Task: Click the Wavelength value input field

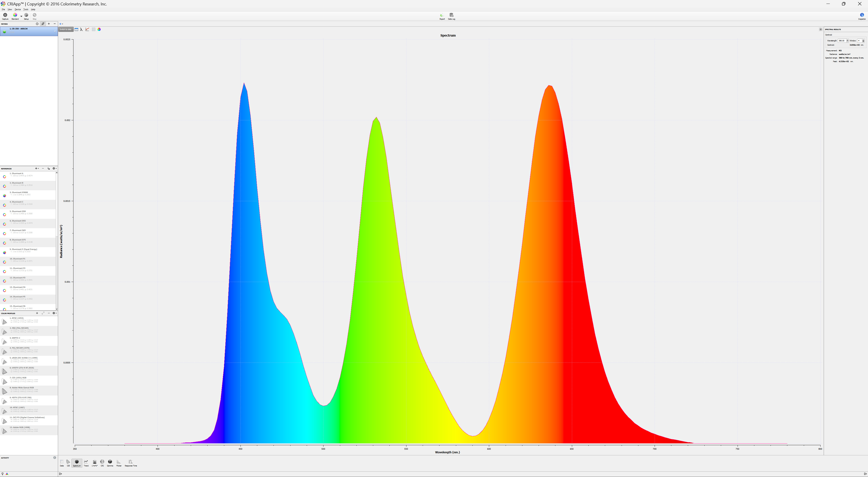Action: click(841, 41)
